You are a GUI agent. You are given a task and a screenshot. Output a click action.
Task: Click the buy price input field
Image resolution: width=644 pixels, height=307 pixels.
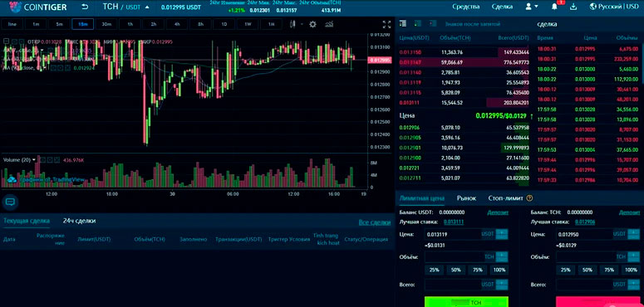pyautogui.click(x=454, y=235)
